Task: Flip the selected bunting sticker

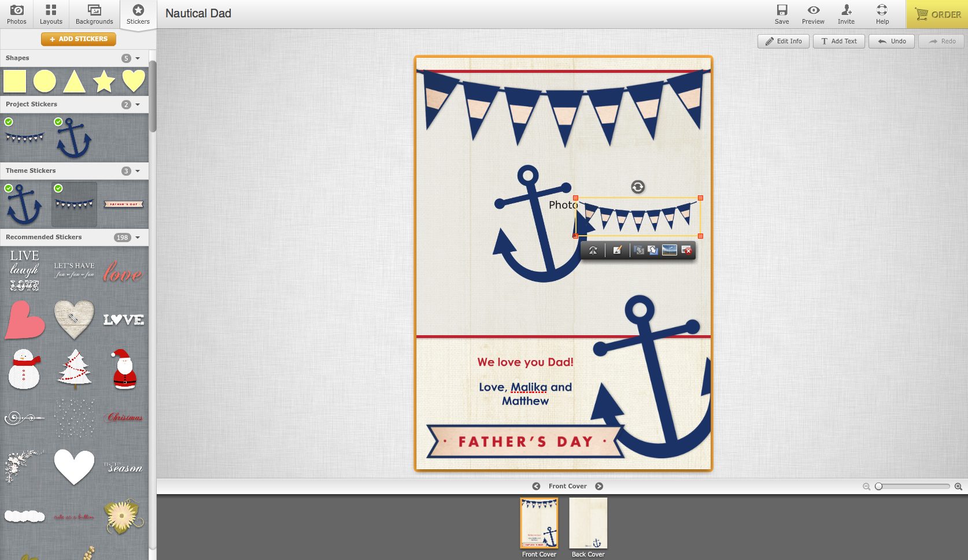Action: coord(593,250)
